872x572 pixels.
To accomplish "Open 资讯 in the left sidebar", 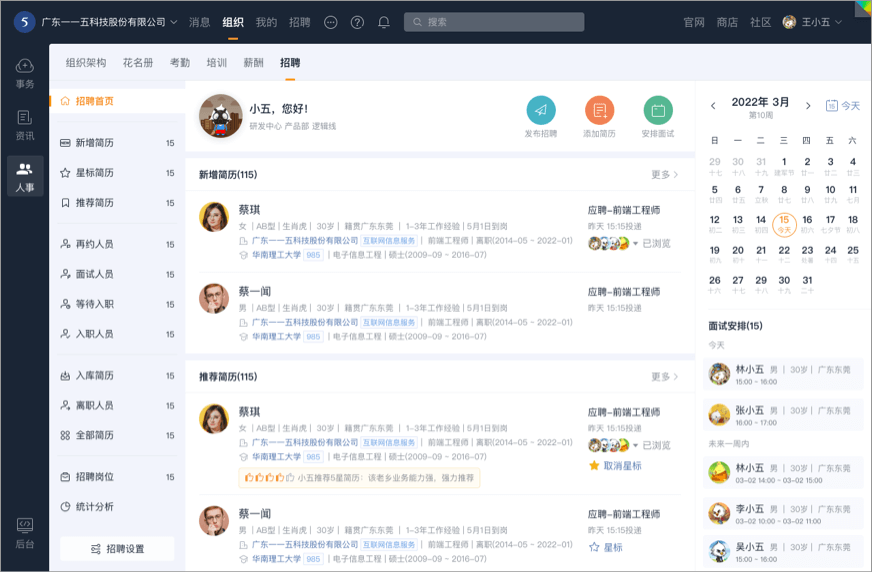I will coord(25,125).
